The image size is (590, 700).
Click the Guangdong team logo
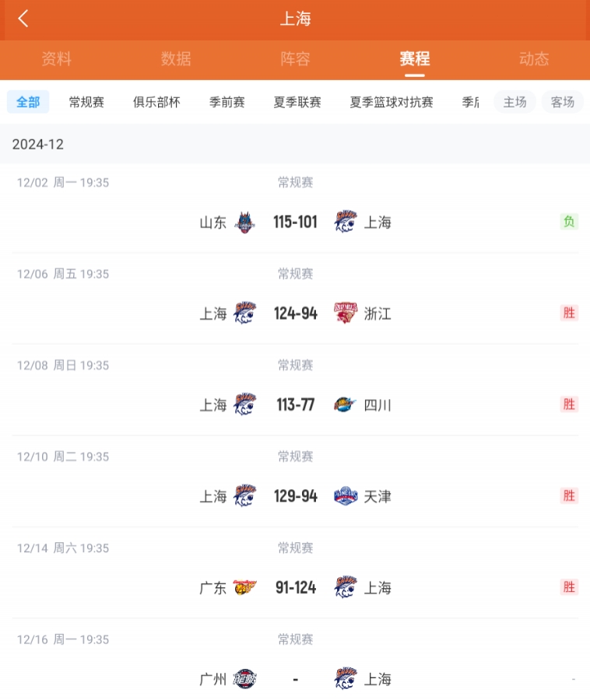tap(245, 588)
